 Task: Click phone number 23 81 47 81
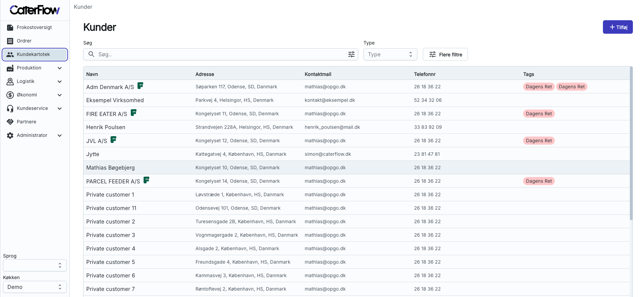(x=427, y=154)
